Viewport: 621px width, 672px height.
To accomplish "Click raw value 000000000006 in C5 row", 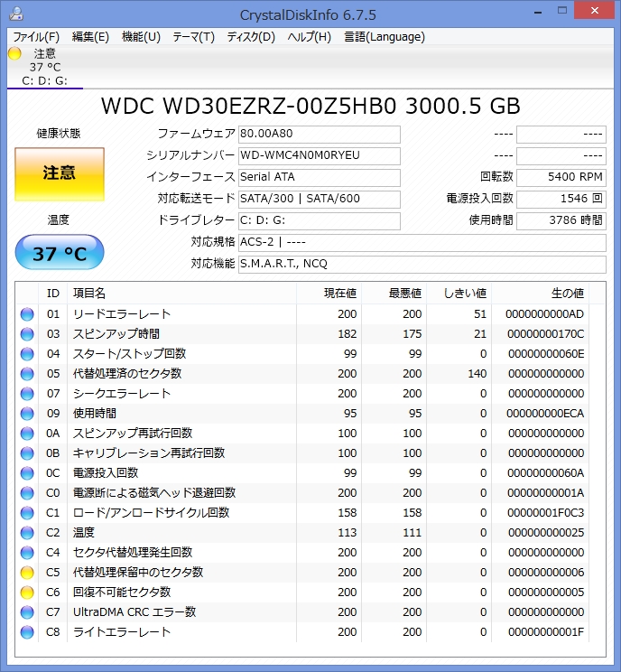I will pos(546,572).
